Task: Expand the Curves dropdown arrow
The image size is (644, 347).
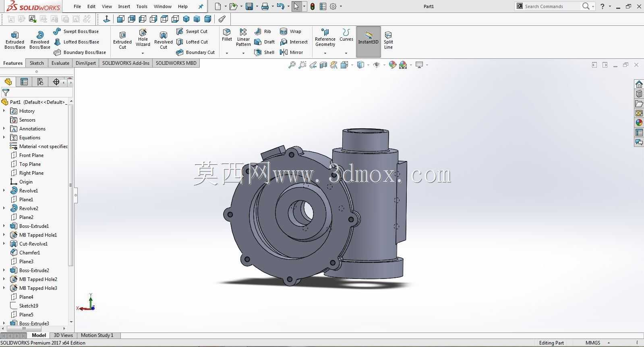Action: [346, 53]
